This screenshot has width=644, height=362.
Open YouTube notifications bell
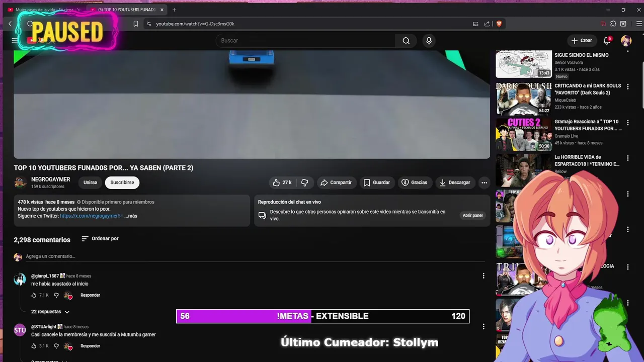[607, 40]
